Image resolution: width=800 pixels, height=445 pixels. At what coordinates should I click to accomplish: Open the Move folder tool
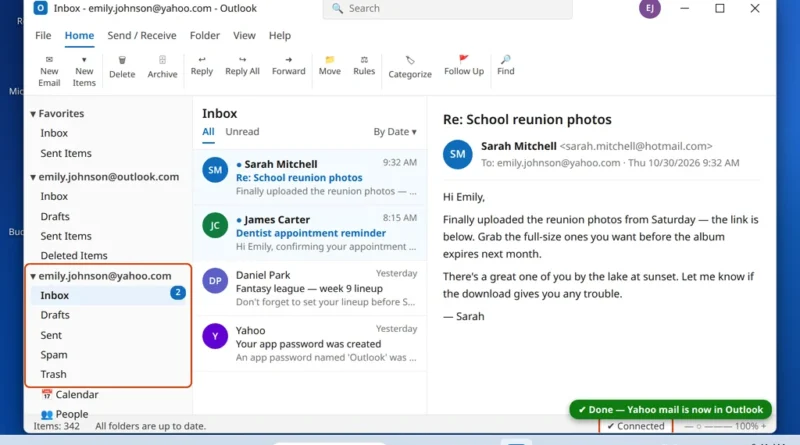[x=330, y=66]
